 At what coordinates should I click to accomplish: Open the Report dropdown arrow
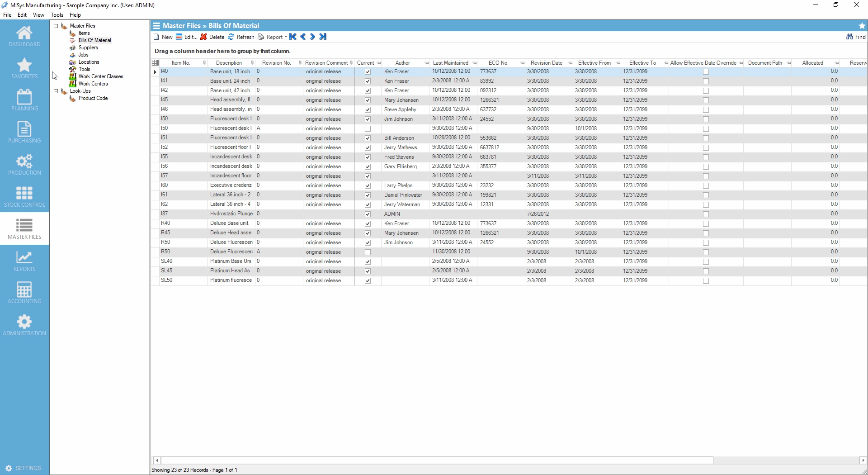(x=286, y=37)
